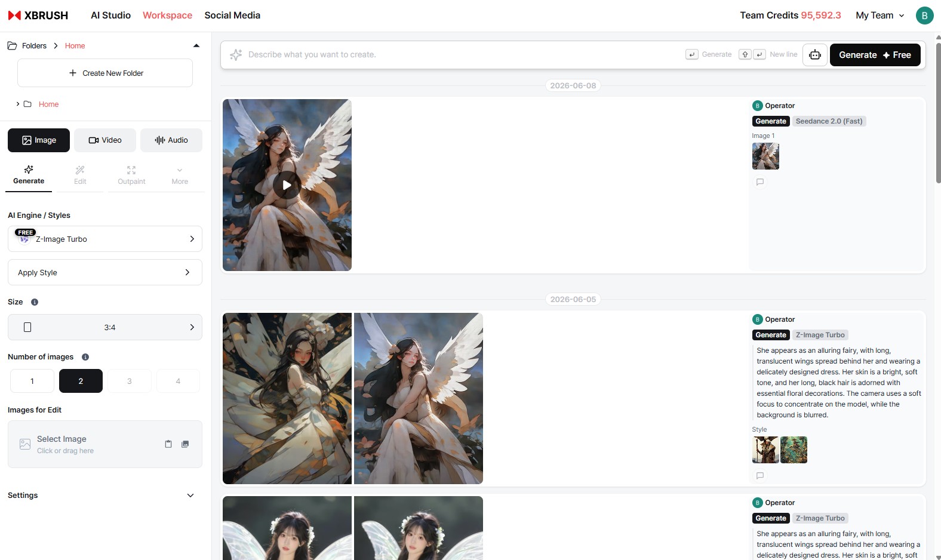Expand the Home folder tree arrow
The width and height of the screenshot is (941, 560).
tap(18, 104)
